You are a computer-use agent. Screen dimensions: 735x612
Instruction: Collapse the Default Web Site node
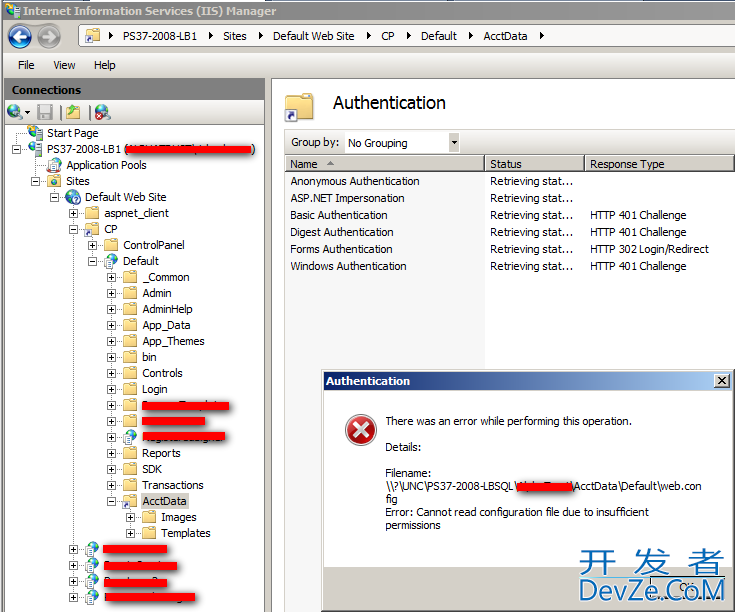coord(55,197)
